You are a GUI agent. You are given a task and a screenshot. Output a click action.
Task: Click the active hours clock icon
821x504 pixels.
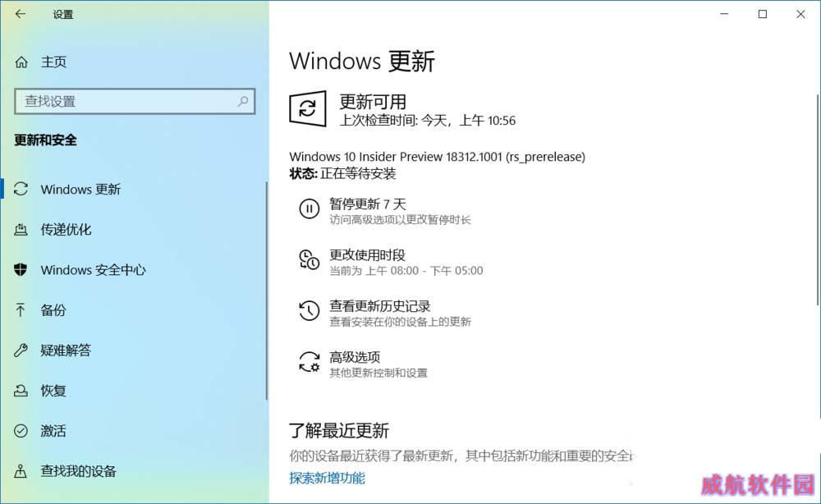[x=309, y=259]
